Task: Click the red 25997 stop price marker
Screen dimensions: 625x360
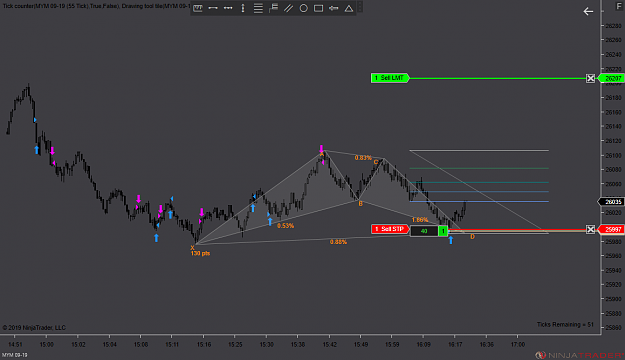Action: click(x=611, y=230)
